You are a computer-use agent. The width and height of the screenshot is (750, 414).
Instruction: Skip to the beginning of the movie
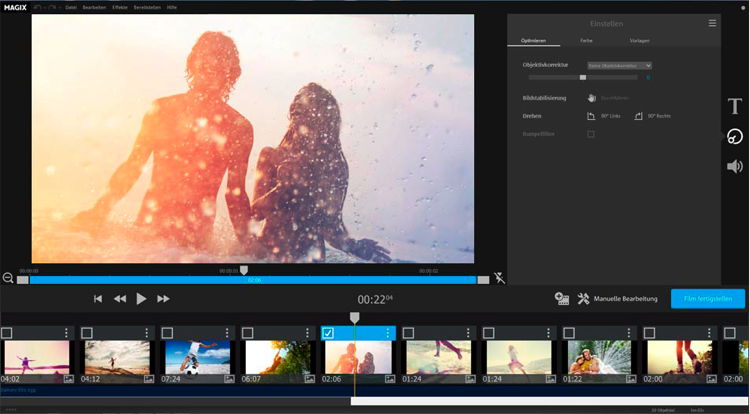[98, 298]
